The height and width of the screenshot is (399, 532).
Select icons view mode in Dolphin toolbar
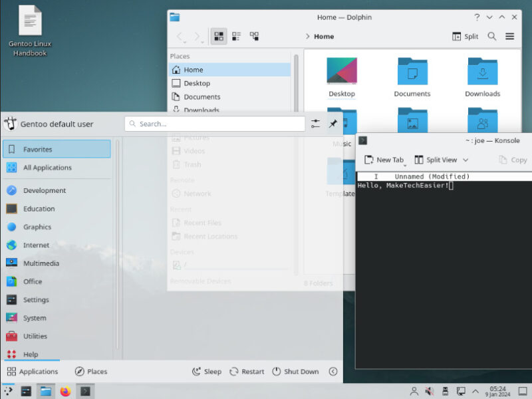[218, 37]
